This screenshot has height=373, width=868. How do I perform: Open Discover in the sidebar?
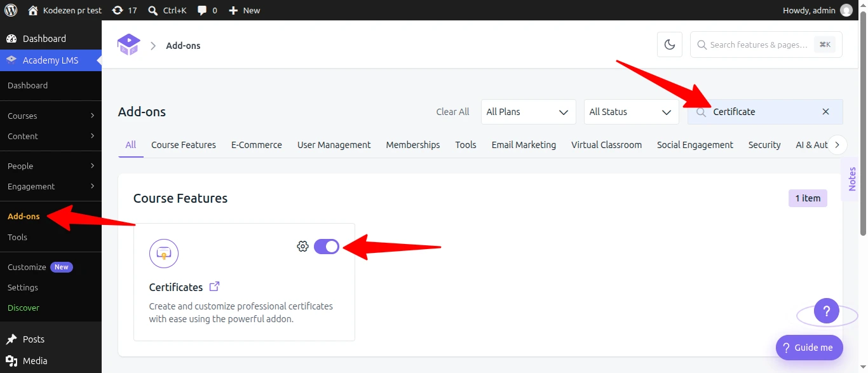click(x=24, y=308)
